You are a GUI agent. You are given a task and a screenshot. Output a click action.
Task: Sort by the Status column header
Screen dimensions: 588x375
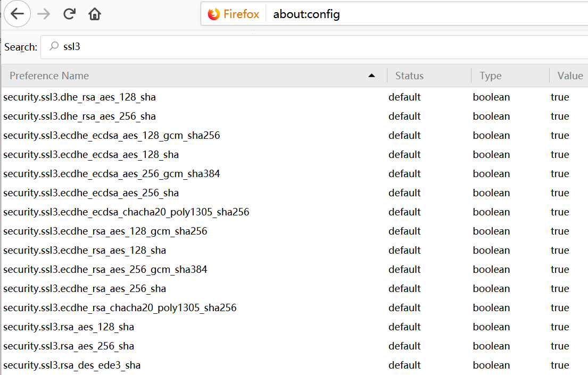pos(409,76)
